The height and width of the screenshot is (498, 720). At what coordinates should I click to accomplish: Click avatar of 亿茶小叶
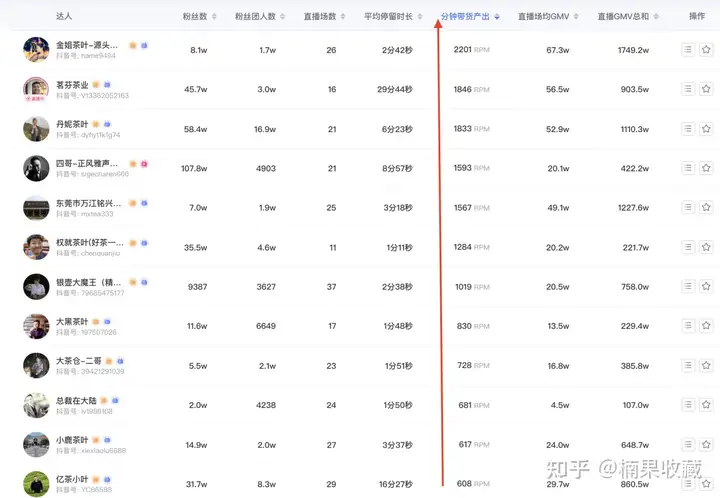(x=36, y=484)
